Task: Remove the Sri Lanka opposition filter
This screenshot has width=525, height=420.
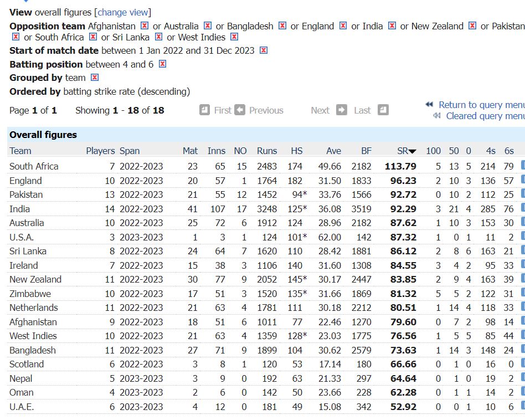Action: (159, 37)
